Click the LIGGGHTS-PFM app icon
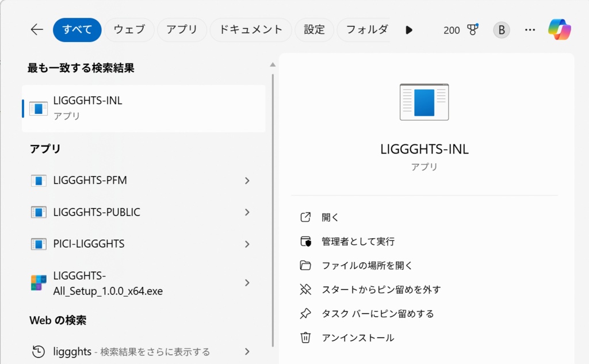Image resolution: width=589 pixels, height=364 pixels. (38, 180)
